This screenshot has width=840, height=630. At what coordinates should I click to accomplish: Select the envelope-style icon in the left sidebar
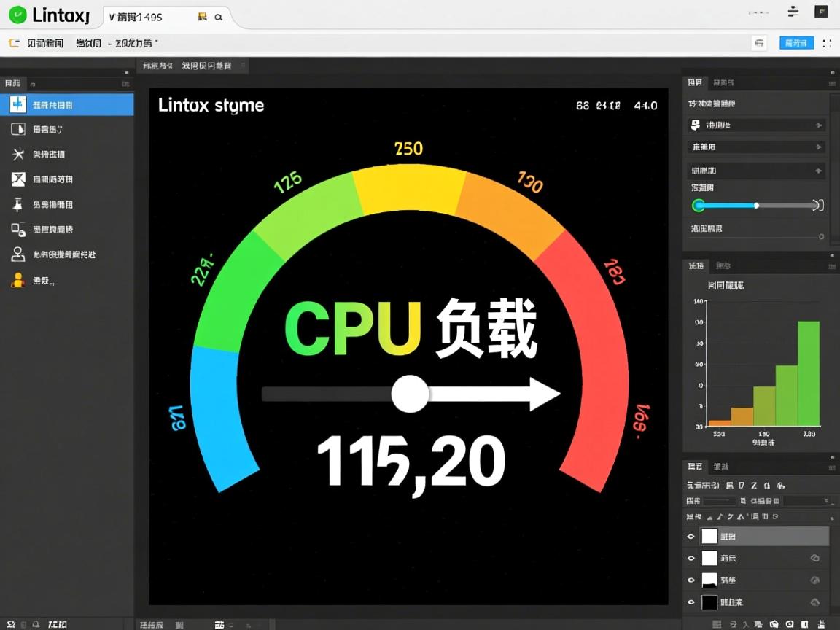point(19,179)
